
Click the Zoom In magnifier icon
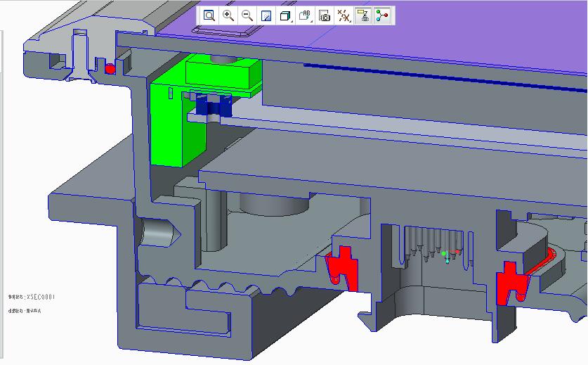point(228,15)
